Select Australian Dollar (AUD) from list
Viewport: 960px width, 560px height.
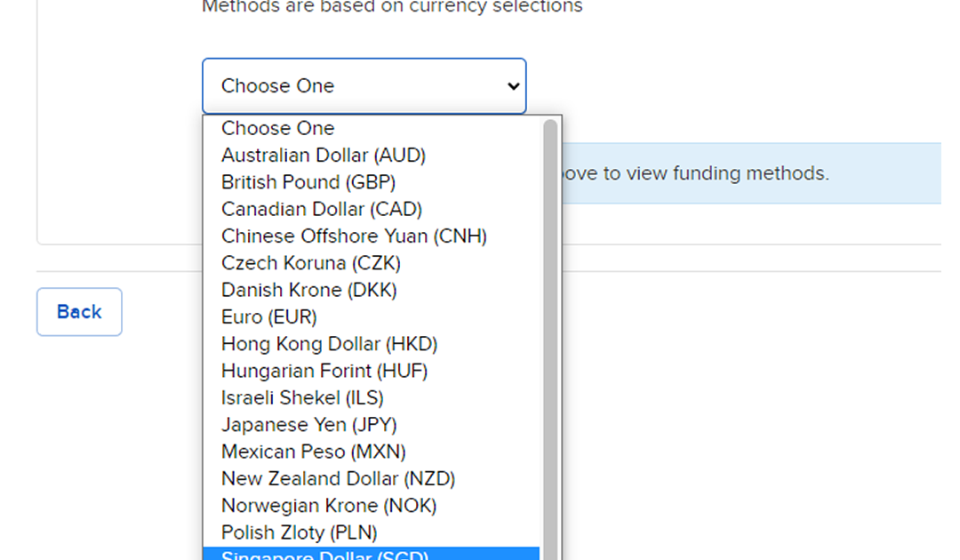324,156
